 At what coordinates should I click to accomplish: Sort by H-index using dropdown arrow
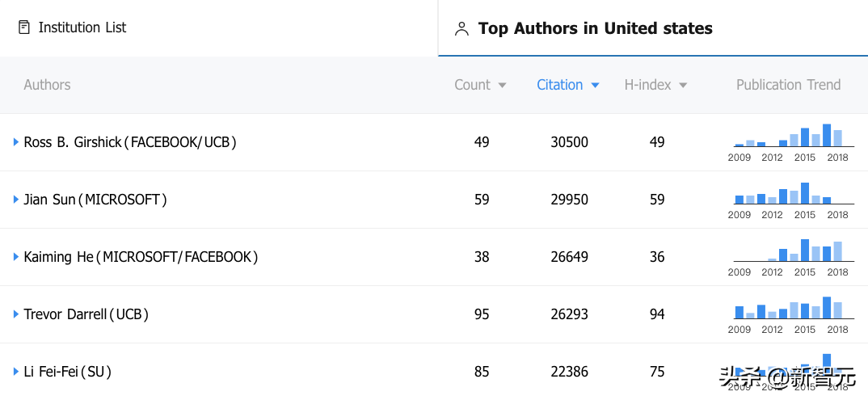point(683,85)
